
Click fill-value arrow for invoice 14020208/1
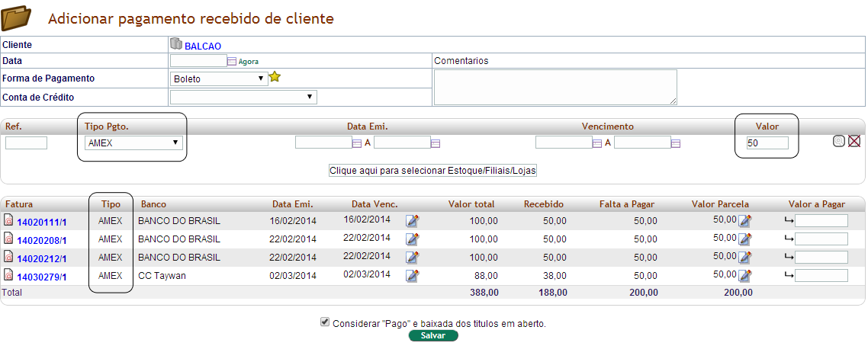tap(789, 239)
